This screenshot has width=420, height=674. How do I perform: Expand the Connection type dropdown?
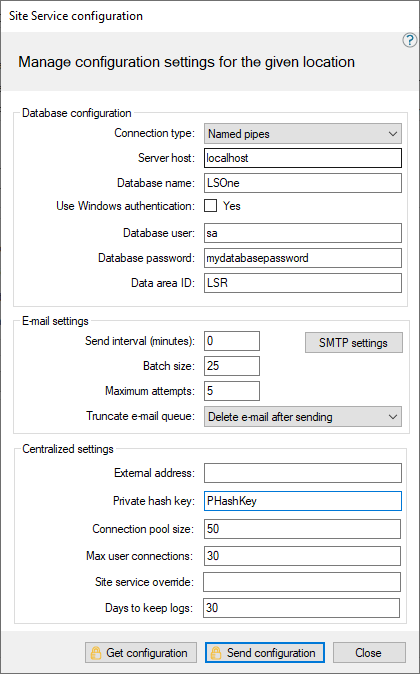coord(303,134)
